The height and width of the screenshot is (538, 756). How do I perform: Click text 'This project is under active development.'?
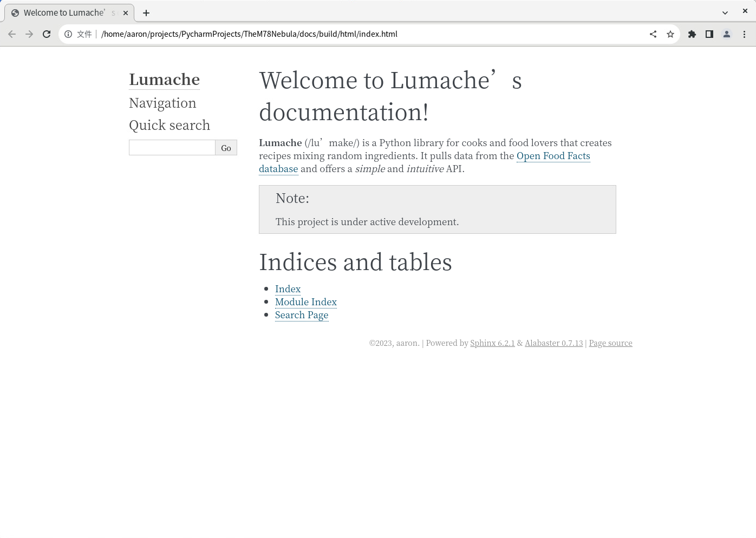367,222
